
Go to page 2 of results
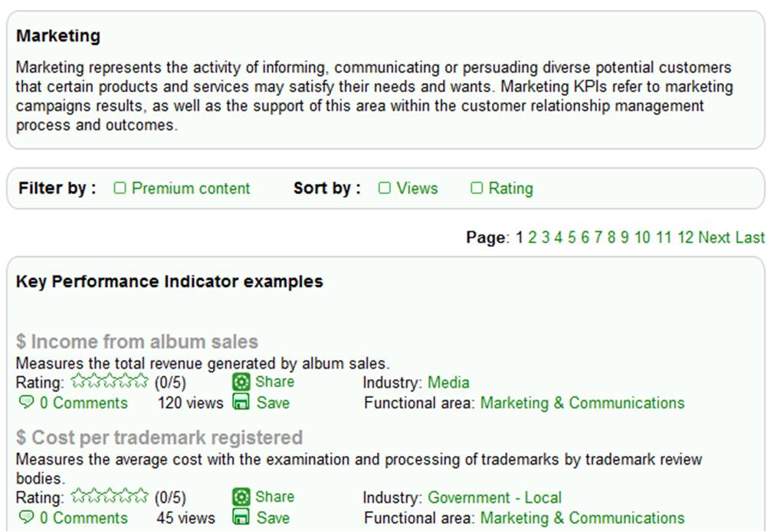point(532,238)
